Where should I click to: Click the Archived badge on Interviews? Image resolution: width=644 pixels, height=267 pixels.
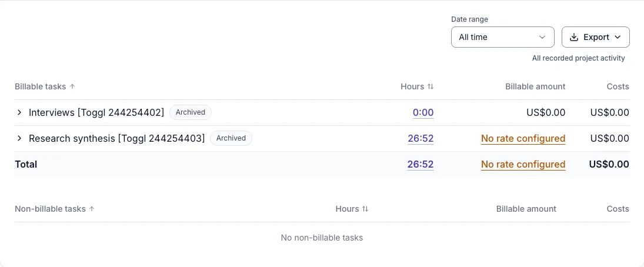[191, 112]
